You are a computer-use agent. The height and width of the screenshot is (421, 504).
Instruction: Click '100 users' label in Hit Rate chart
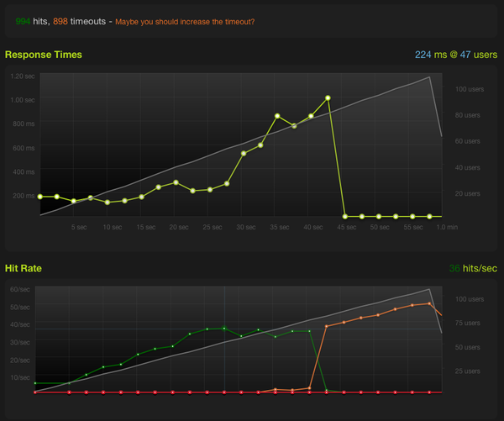(470, 299)
